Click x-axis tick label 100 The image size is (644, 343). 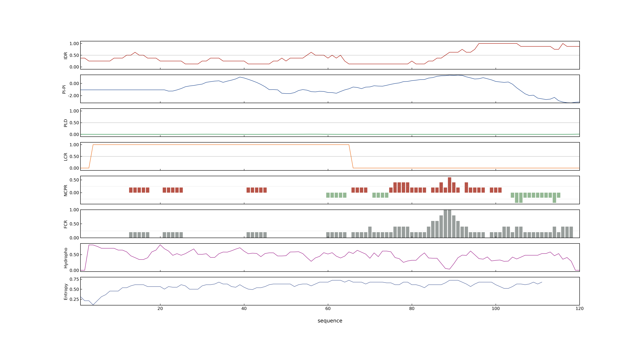click(x=496, y=309)
